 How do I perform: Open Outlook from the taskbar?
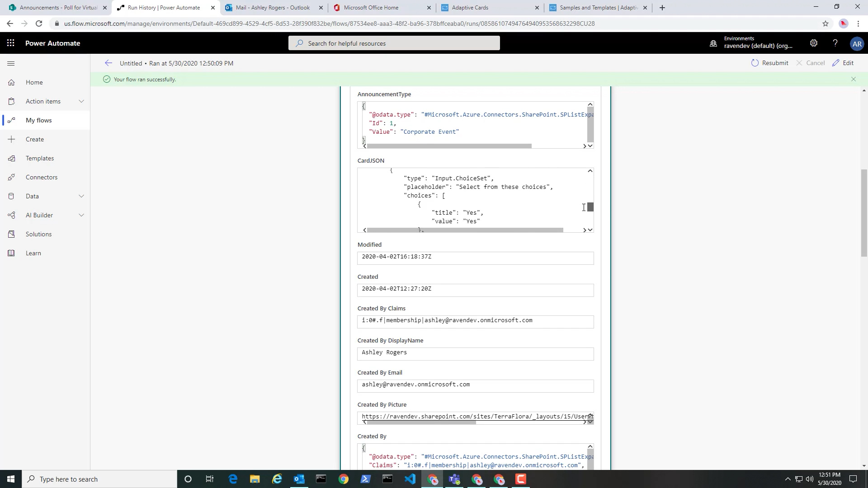(x=299, y=479)
